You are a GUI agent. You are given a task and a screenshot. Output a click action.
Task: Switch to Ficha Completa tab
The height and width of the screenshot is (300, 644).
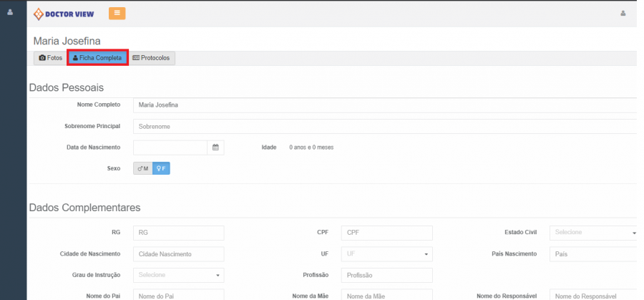(x=97, y=58)
